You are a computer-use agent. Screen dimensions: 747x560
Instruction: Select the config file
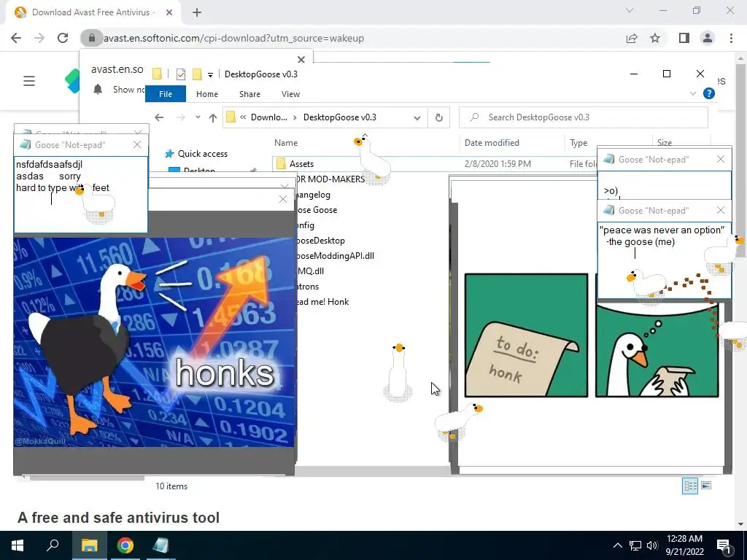tap(306, 225)
